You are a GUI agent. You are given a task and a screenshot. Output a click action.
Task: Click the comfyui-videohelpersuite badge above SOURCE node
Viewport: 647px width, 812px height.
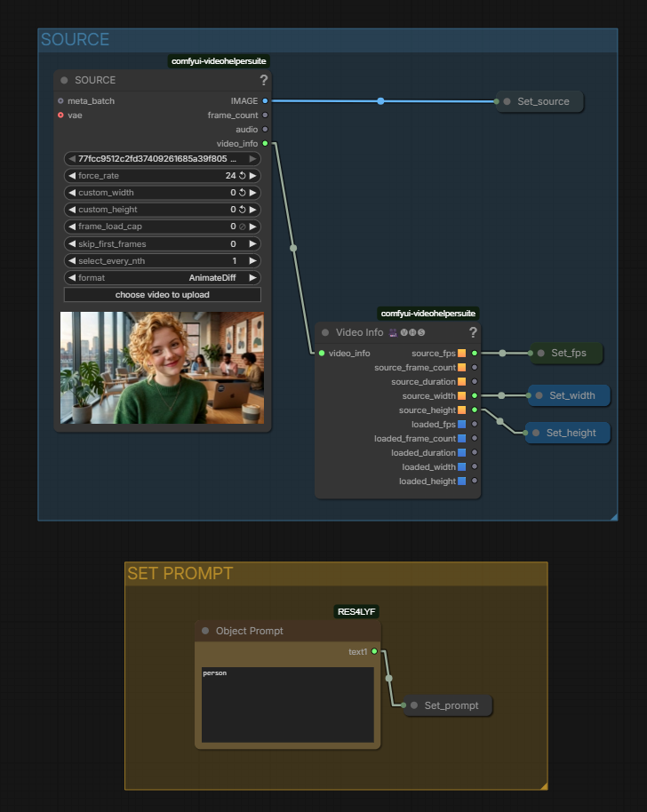pos(219,61)
